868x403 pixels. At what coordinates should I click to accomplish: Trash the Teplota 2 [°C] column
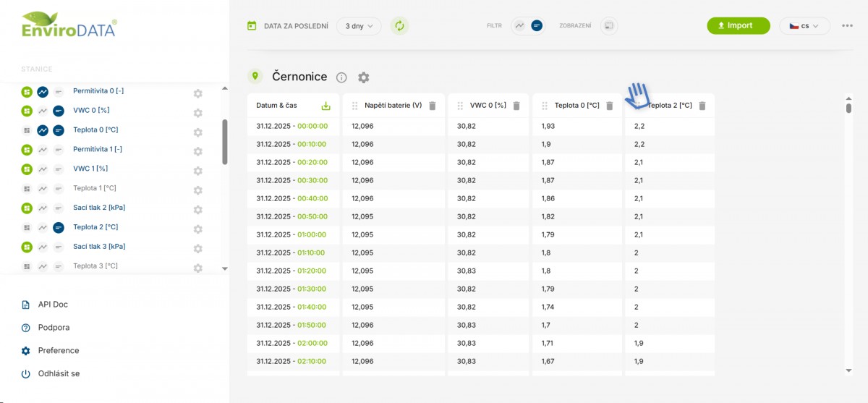pos(702,106)
